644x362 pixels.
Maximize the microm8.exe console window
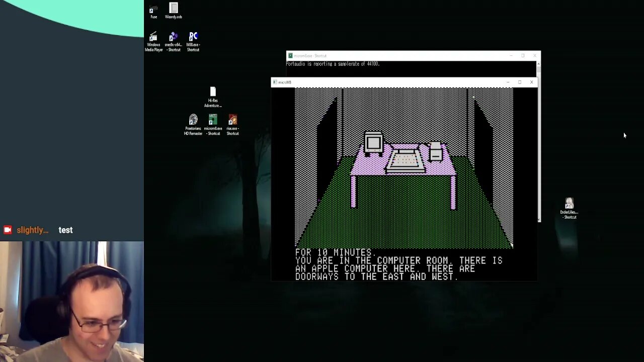point(523,55)
